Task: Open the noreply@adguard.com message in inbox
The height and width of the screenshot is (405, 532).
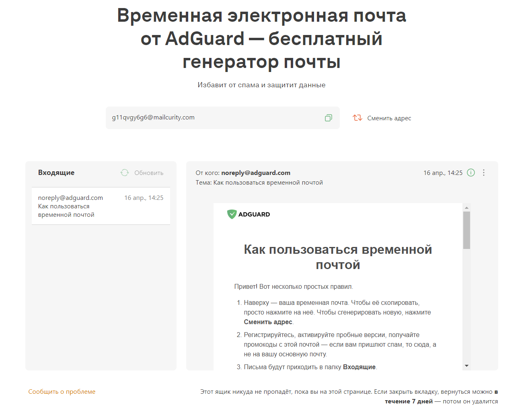Action: (x=101, y=206)
